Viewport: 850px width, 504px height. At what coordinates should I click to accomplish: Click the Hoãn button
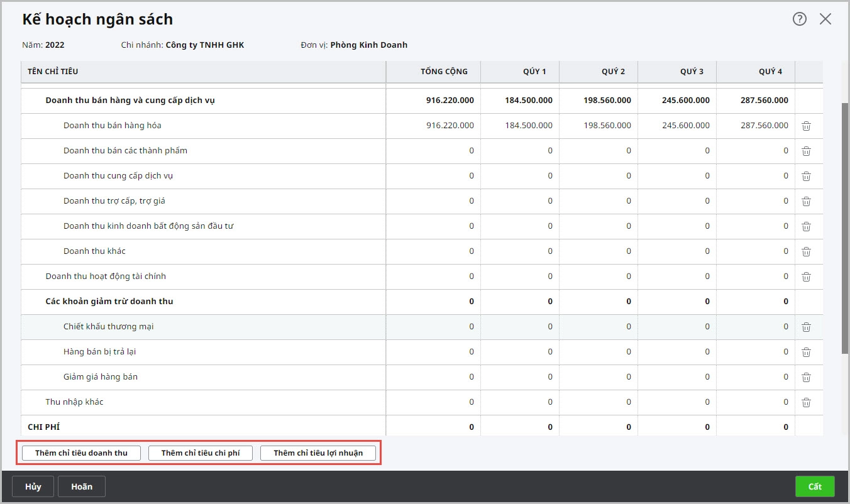82,486
